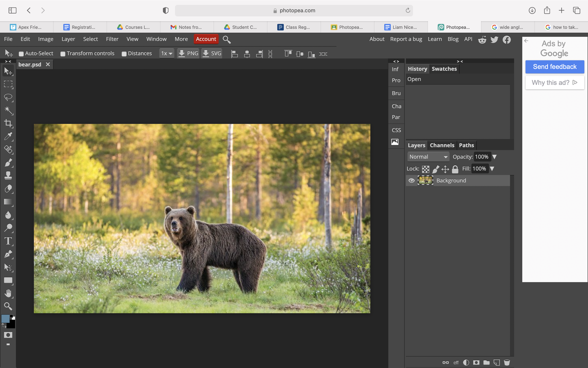This screenshot has width=588, height=368.
Task: Switch to the Channels tab
Action: (442, 145)
